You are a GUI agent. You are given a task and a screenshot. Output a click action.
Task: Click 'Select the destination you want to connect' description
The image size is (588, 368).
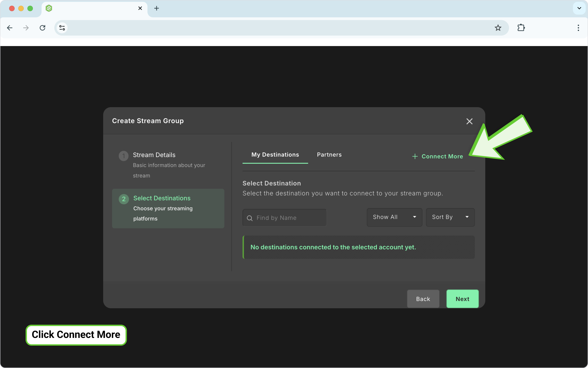coord(343,193)
